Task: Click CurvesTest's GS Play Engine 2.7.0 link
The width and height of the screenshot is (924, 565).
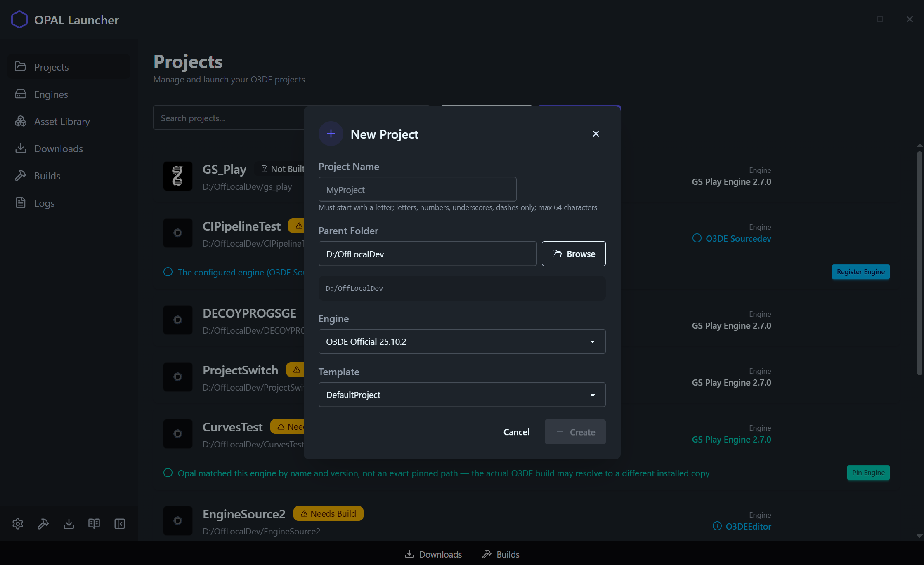Action: 731,440
